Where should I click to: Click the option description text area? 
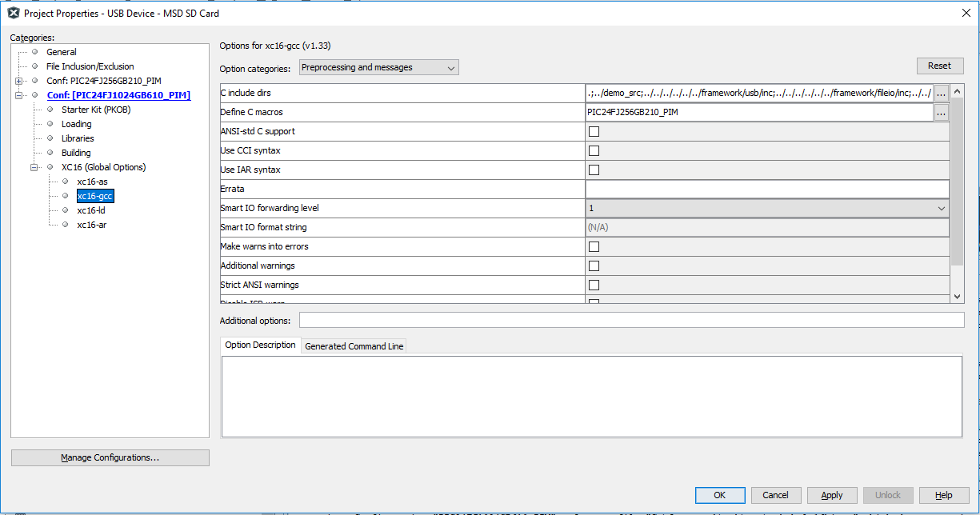591,397
